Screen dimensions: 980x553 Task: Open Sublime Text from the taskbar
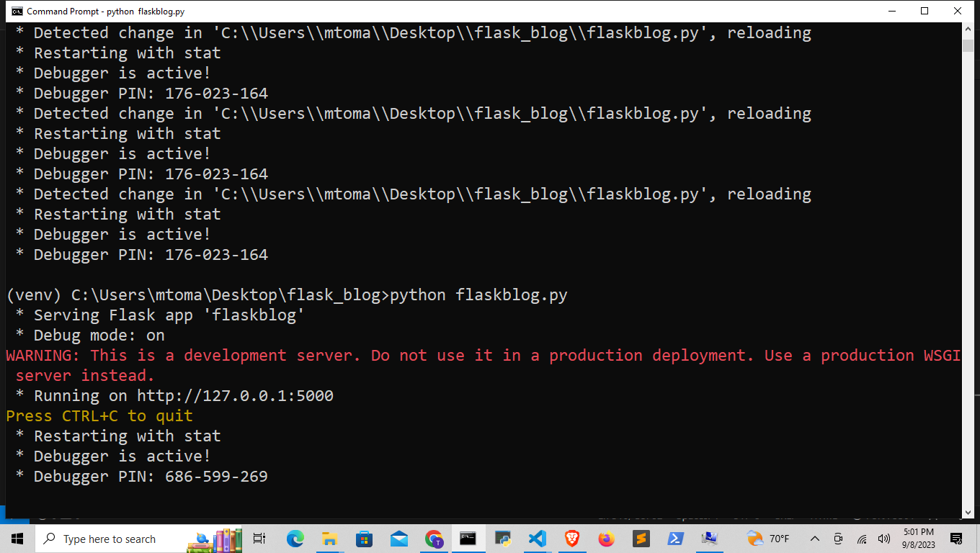click(x=641, y=539)
